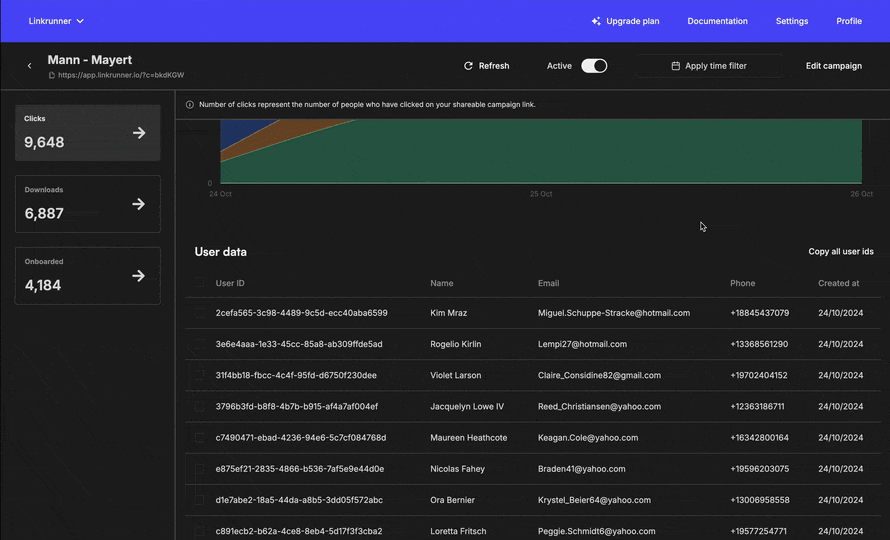Viewport: 890px width, 540px height.
Task: Open the Documentation menu item
Action: click(717, 21)
